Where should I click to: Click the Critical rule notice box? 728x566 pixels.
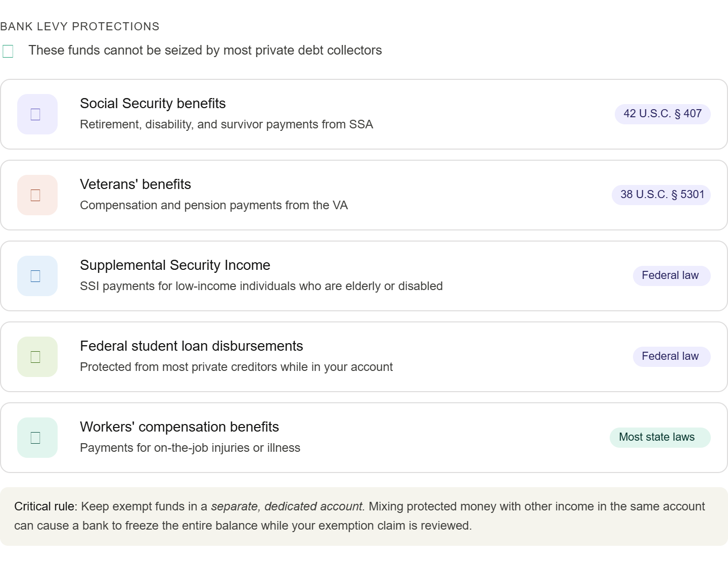(x=364, y=516)
